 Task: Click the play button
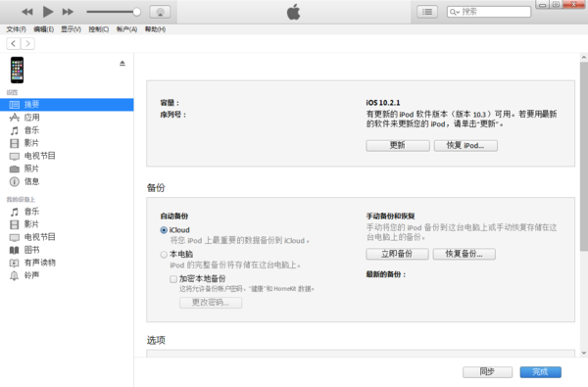coord(48,12)
